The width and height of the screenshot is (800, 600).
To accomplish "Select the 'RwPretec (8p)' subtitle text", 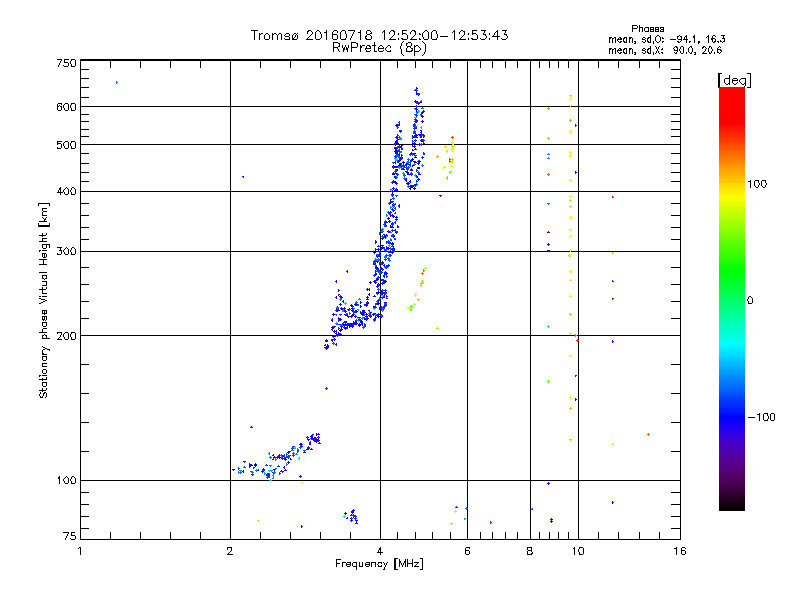I will pos(379,48).
